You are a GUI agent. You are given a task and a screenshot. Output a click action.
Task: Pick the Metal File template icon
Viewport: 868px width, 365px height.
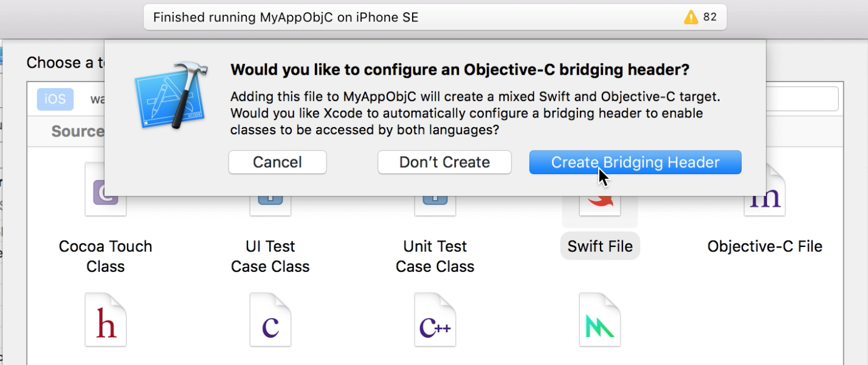pyautogui.click(x=599, y=319)
